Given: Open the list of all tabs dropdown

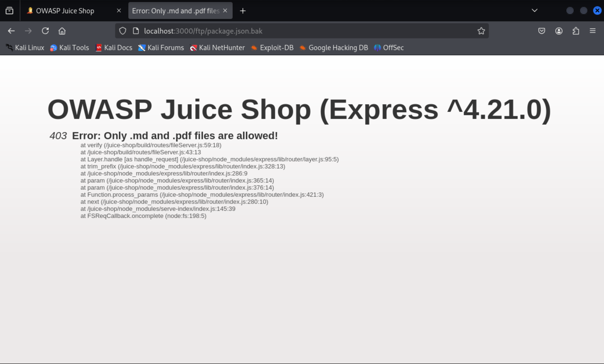Looking at the screenshot, I should pyautogui.click(x=534, y=10).
